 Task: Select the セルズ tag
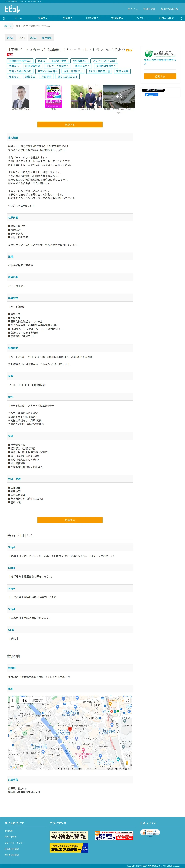[x=41, y=61]
